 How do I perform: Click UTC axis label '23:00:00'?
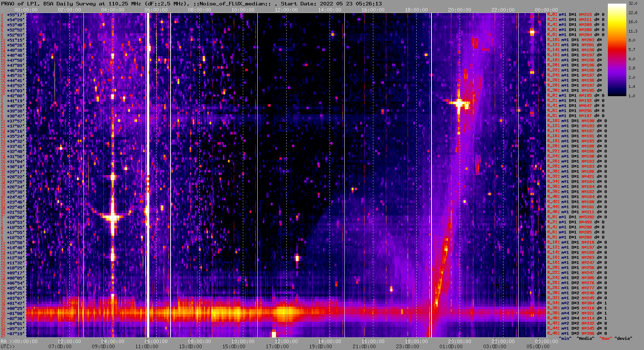(x=408, y=346)
